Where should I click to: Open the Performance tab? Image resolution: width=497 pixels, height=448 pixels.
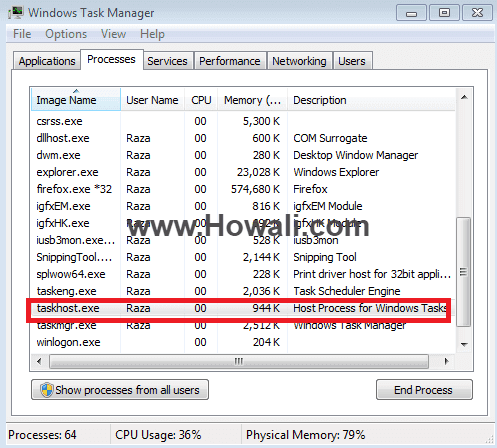230,61
